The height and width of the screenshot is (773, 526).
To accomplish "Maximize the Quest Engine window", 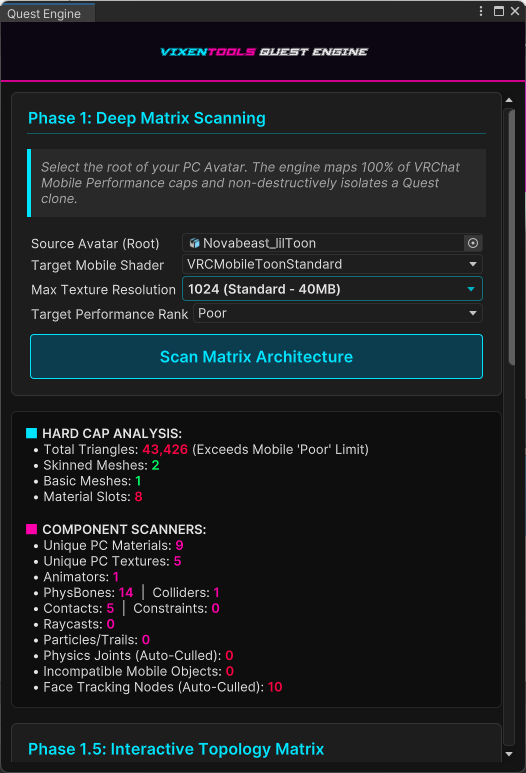I will 499,11.
